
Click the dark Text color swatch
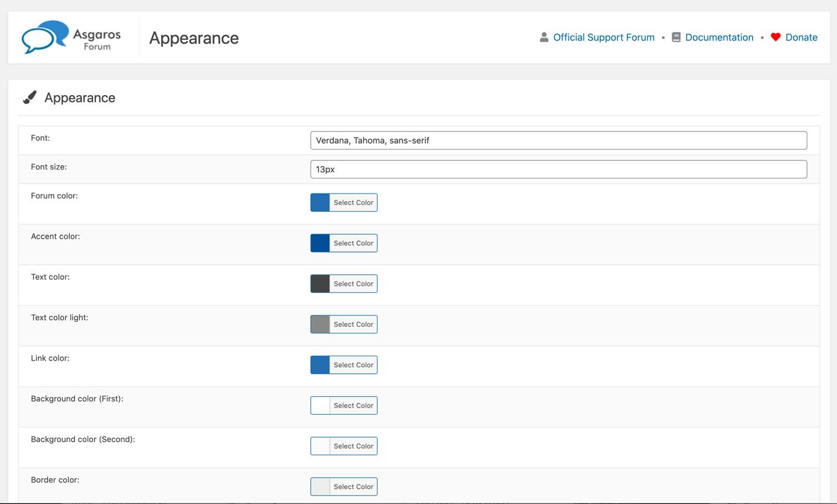tap(320, 284)
